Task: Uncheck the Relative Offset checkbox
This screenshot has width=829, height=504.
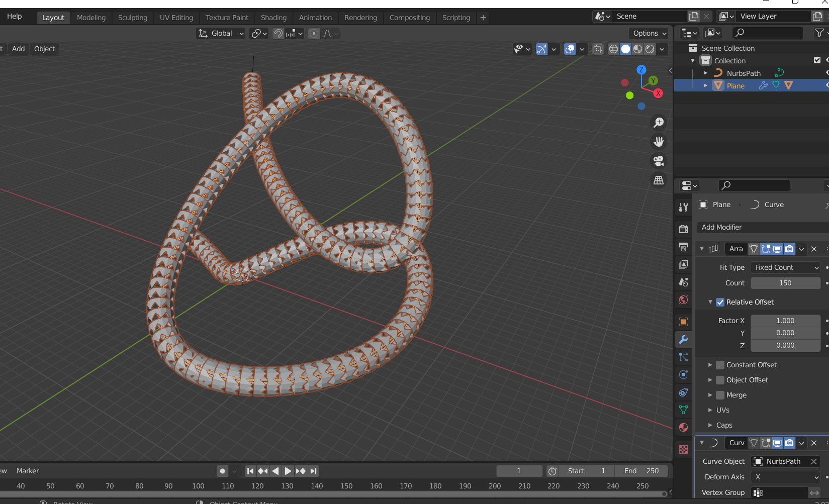Action: coord(720,302)
